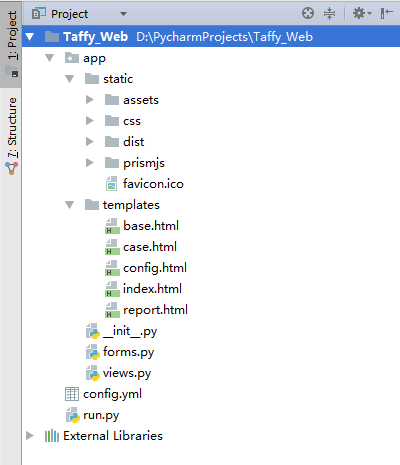Open the settings gear menu
The image size is (400, 465).
362,14
